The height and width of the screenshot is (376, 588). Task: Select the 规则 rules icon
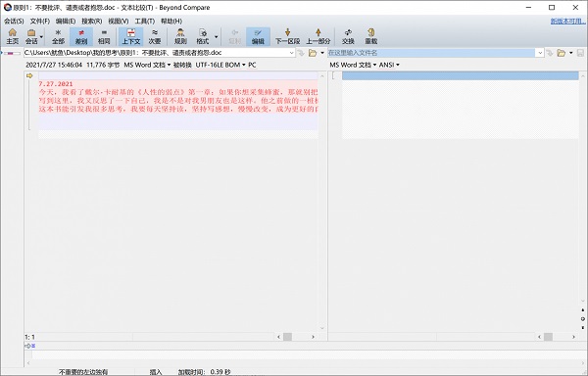pos(180,36)
